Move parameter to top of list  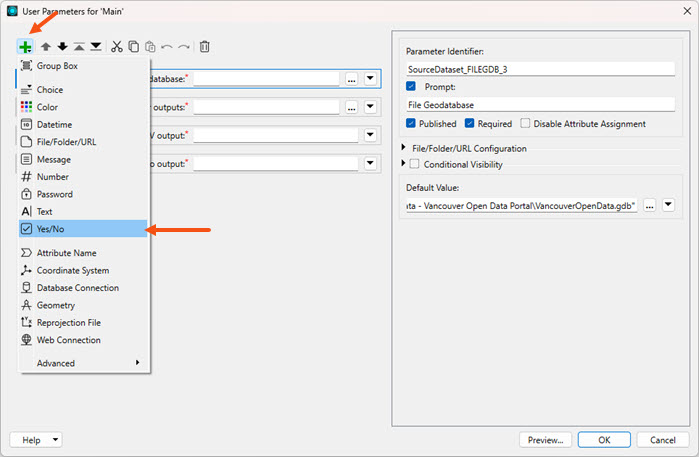click(79, 46)
